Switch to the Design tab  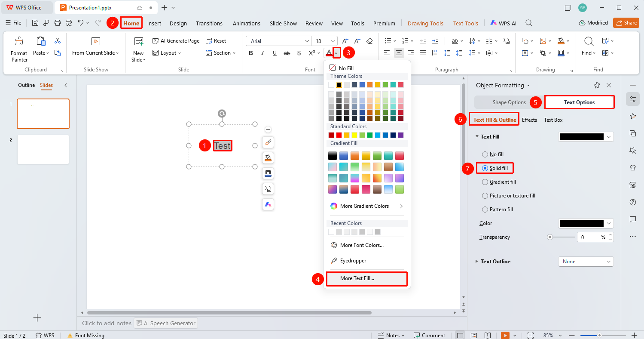tap(178, 23)
